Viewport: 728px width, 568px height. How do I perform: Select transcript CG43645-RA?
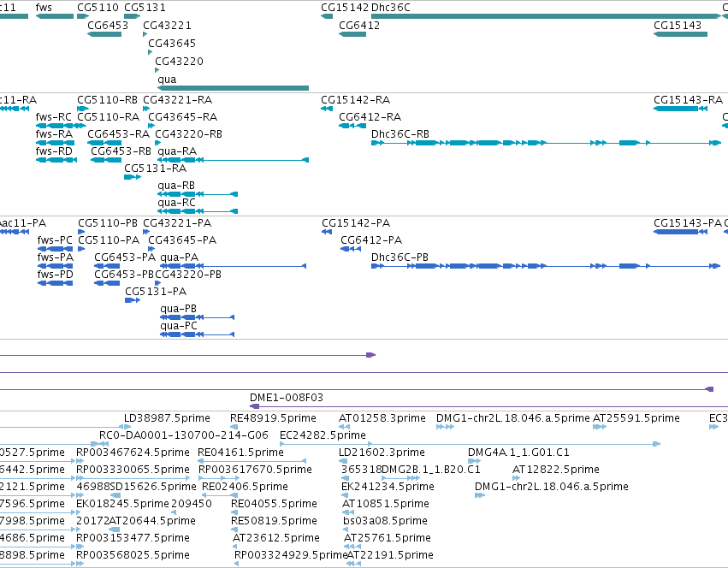click(x=151, y=126)
